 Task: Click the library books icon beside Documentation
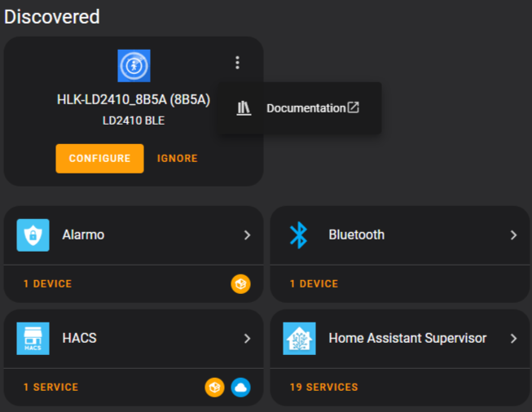244,108
